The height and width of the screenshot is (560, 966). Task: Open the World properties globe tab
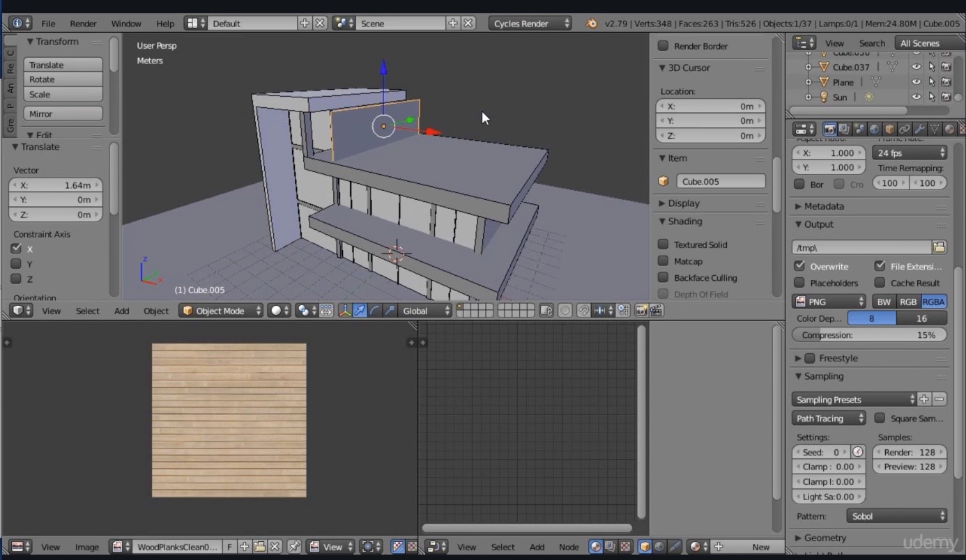[874, 130]
